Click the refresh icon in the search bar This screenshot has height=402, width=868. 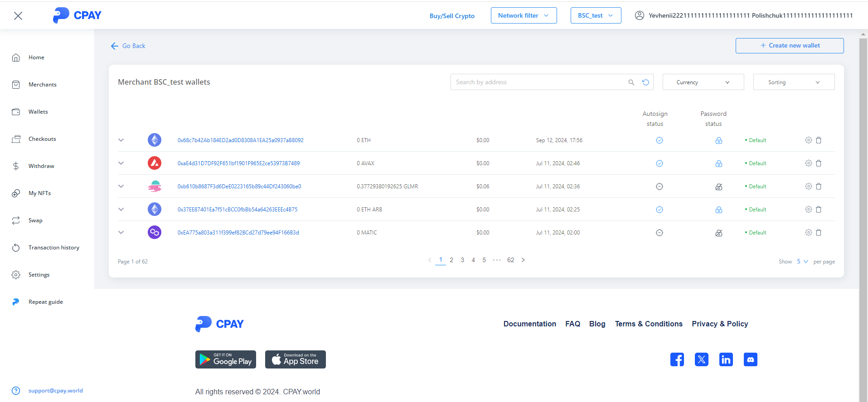645,82
